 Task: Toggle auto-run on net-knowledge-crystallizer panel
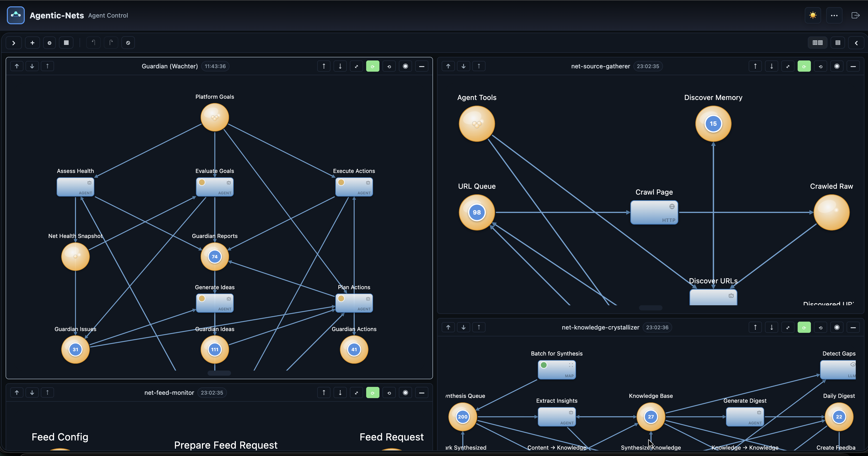click(804, 327)
